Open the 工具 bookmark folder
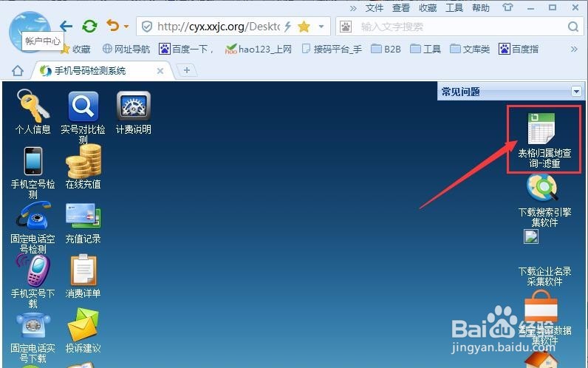Screen dimensions: 588x368 (x=425, y=50)
